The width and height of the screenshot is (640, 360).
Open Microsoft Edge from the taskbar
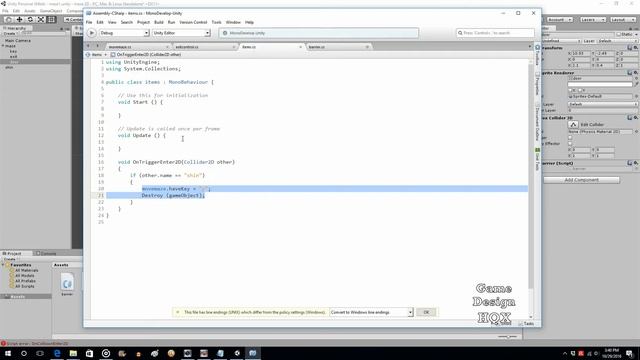pos(57,353)
